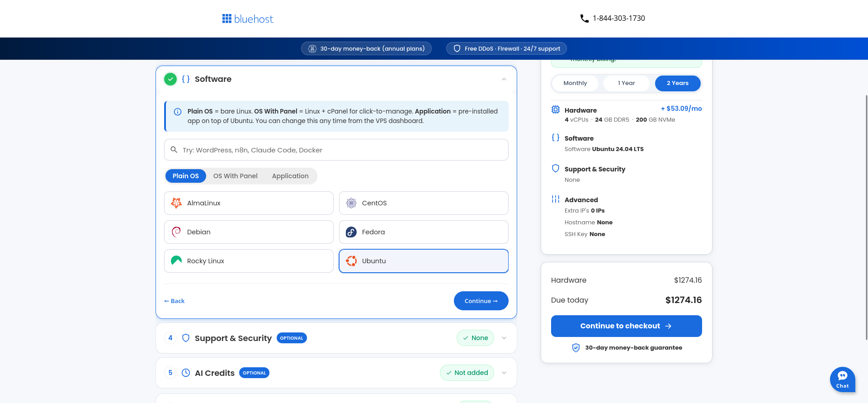Click the software search input field
The width and height of the screenshot is (868, 403).
pyautogui.click(x=336, y=150)
